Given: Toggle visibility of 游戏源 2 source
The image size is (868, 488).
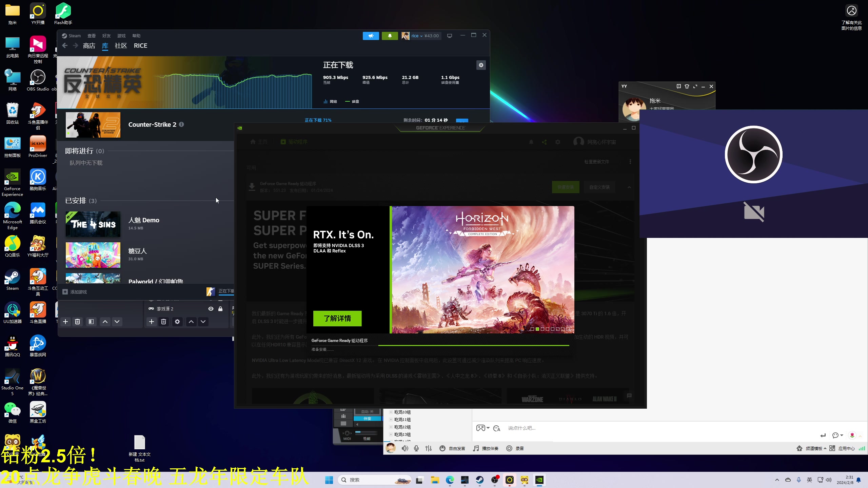Looking at the screenshot, I should [211, 309].
